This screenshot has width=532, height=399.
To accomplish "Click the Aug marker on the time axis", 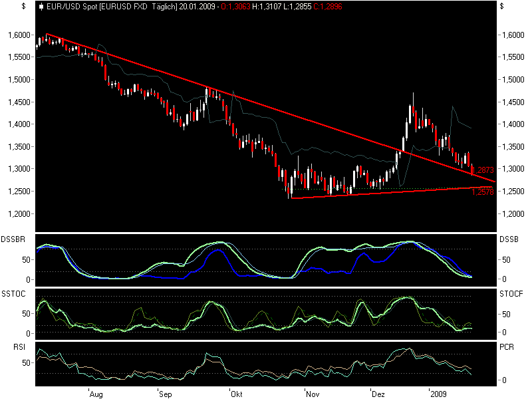I will 96,394.
